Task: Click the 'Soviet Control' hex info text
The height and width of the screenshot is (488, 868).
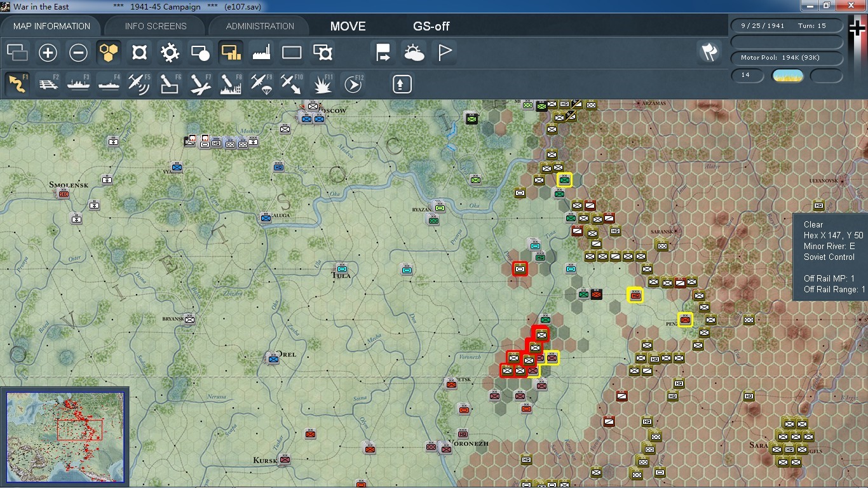Action: point(829,257)
